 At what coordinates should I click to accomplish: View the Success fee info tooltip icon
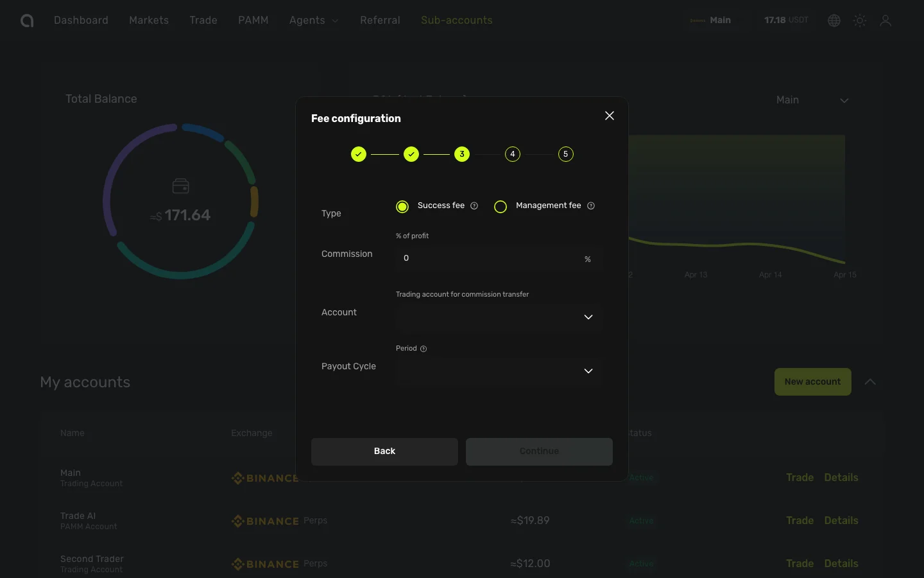[474, 206]
